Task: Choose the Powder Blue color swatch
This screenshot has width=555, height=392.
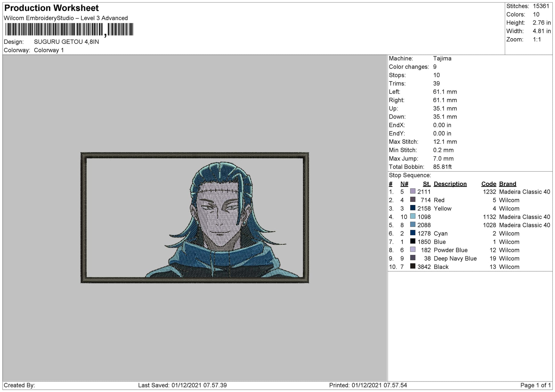Action: coord(412,249)
